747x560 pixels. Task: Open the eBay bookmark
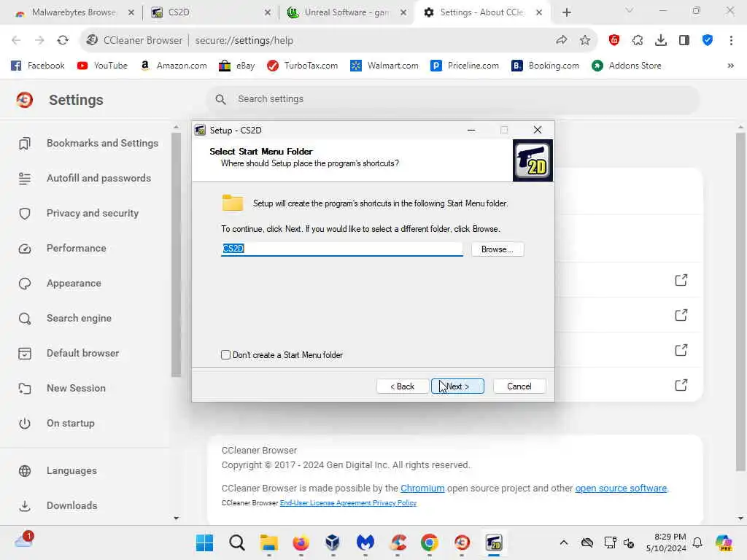click(x=236, y=66)
